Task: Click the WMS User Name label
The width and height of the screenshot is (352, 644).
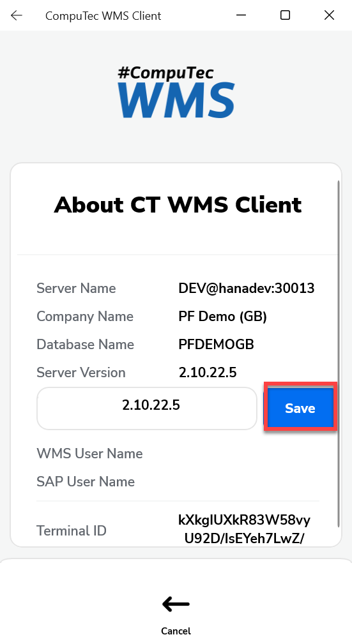Action: [x=89, y=453]
